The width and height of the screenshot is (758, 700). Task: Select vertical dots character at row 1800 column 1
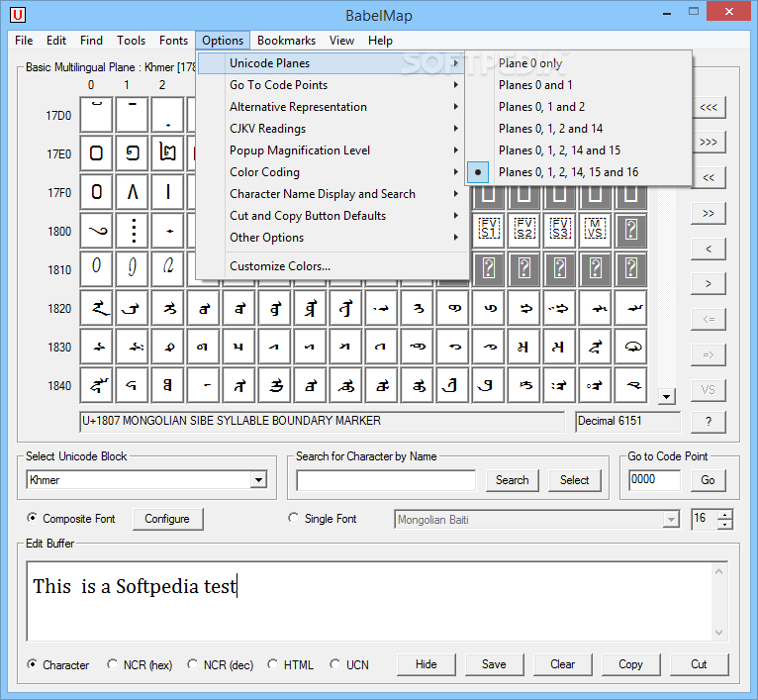tap(132, 231)
